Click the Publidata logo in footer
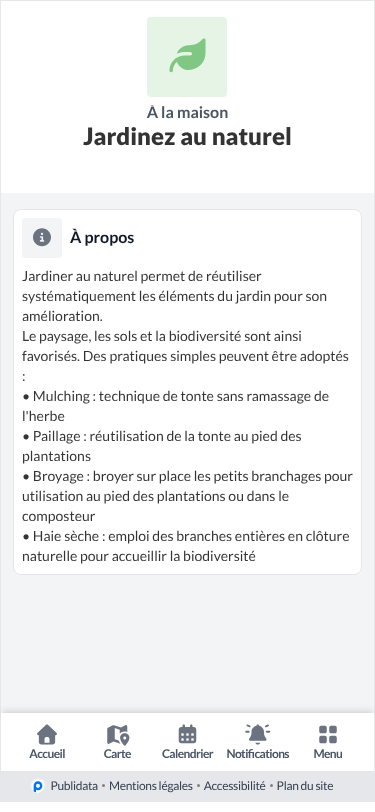 [x=38, y=787]
